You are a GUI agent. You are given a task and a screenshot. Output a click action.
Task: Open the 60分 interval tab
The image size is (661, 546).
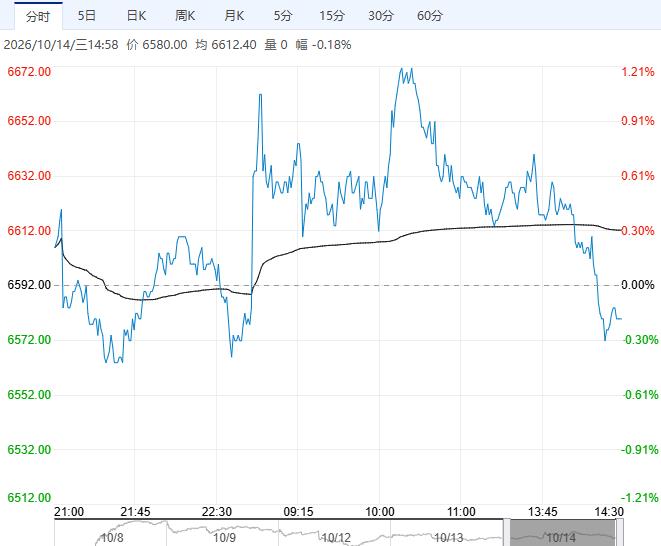(x=430, y=16)
